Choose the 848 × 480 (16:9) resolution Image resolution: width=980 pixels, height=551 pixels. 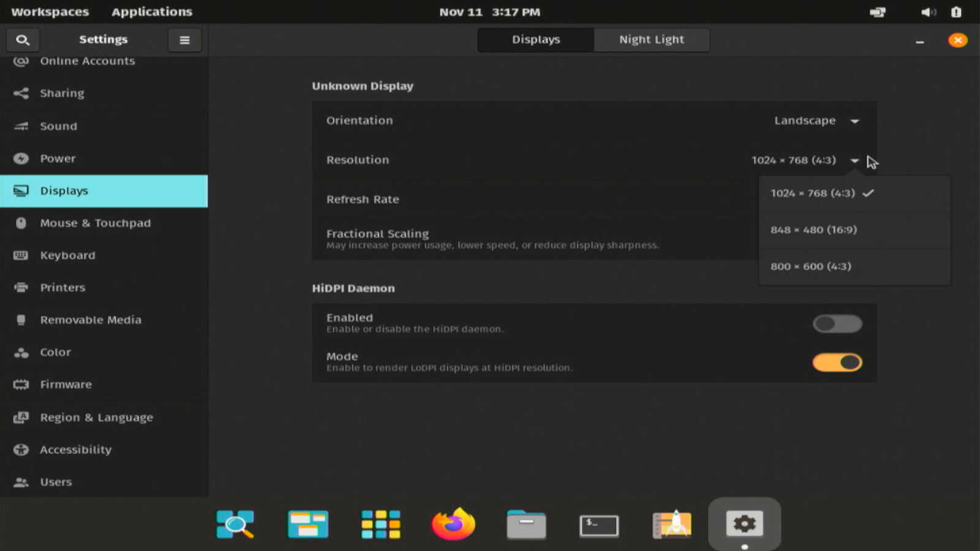tap(854, 230)
